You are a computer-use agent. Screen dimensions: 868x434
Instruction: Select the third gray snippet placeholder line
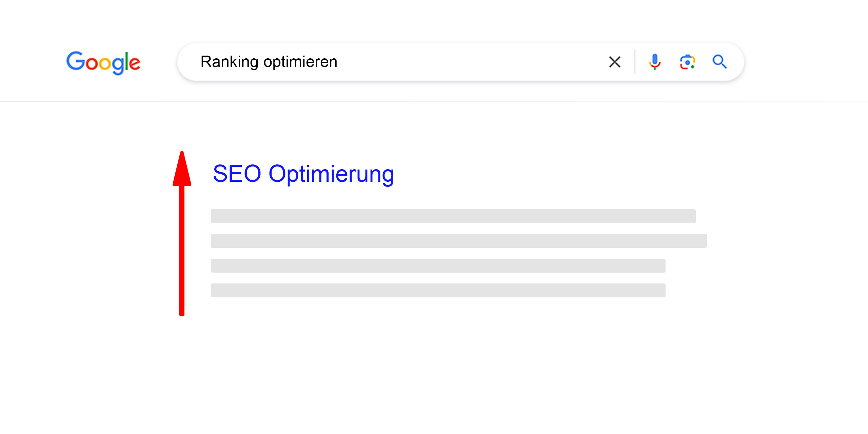[x=438, y=265]
